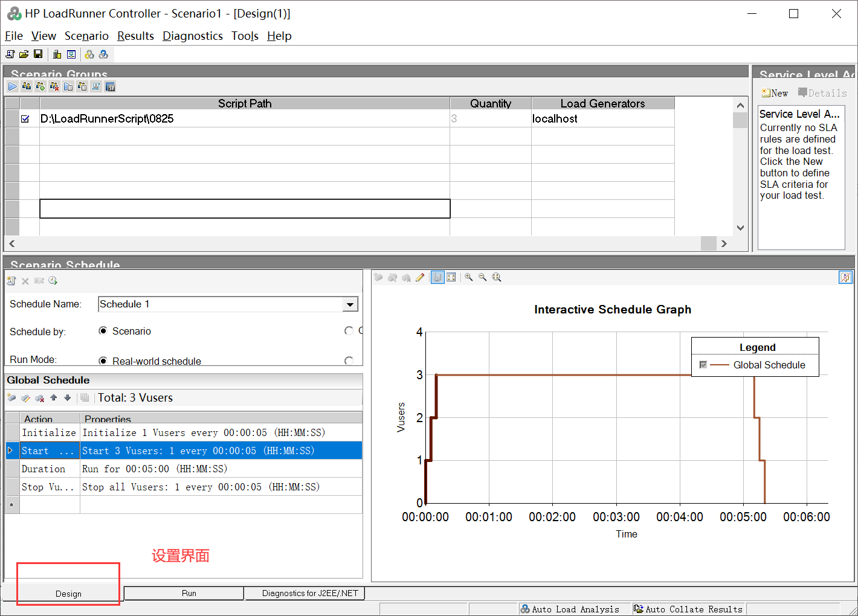Switch to Diagnostics for J2EE/.NET tab
The image size is (858, 616).
click(305, 593)
